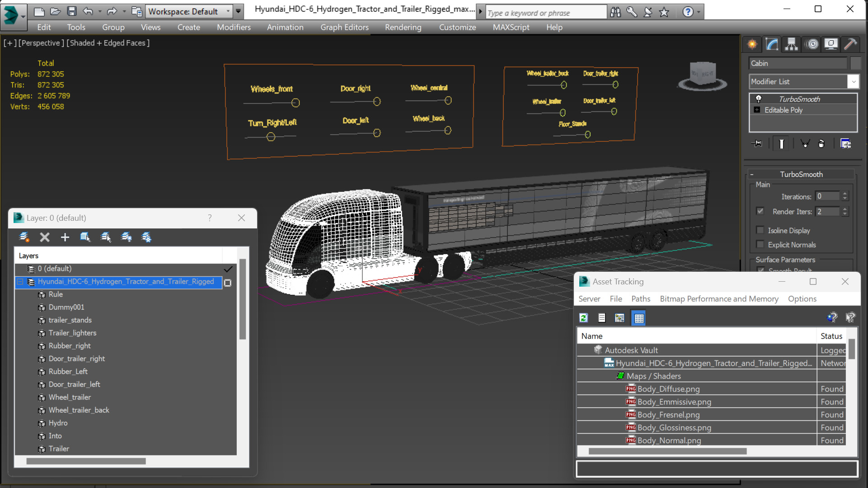Click the Pin Stack icon

pos(757,144)
